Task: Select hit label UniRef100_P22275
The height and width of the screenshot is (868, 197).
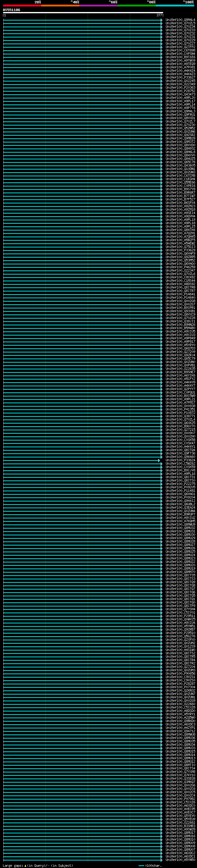Action: pos(180,484)
